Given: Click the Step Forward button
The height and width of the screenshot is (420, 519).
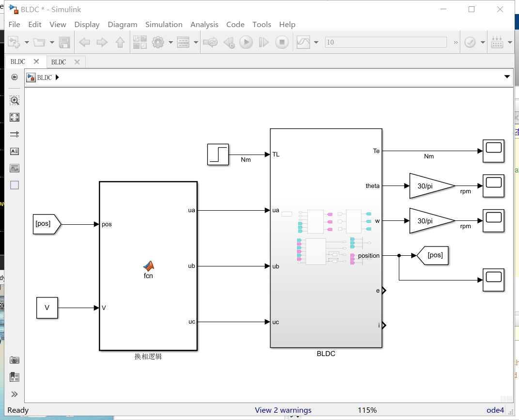Looking at the screenshot, I should (264, 42).
